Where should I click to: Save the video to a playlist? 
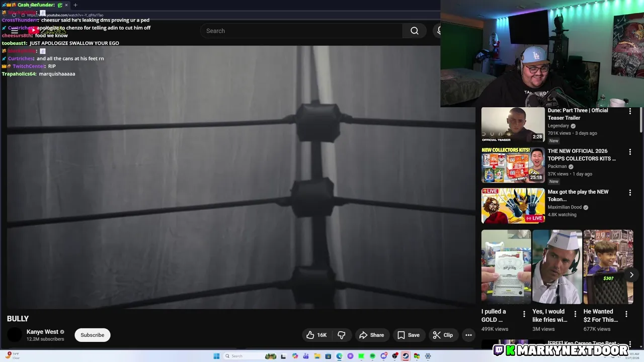pyautogui.click(x=408, y=335)
